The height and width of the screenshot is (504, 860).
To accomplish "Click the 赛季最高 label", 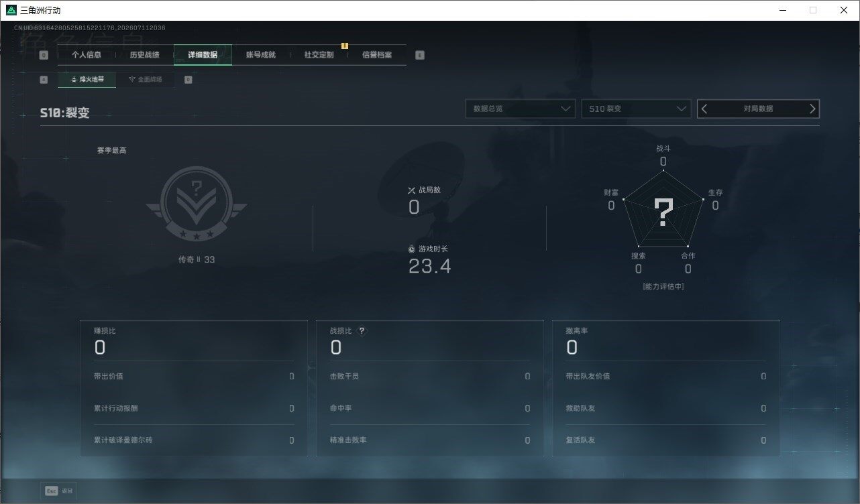I will (111, 150).
